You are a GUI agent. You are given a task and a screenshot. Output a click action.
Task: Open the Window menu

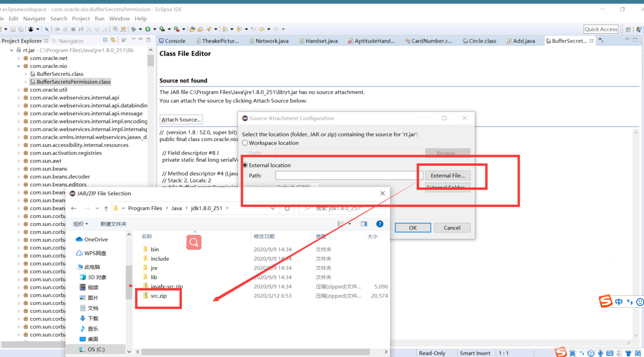click(119, 19)
